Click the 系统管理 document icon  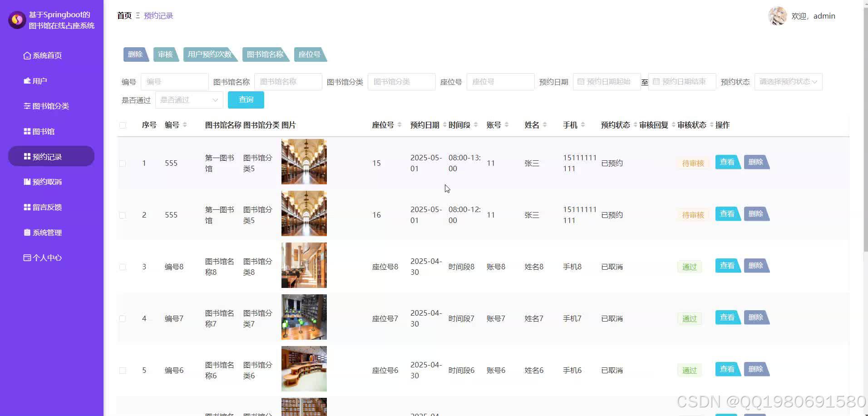pos(27,232)
